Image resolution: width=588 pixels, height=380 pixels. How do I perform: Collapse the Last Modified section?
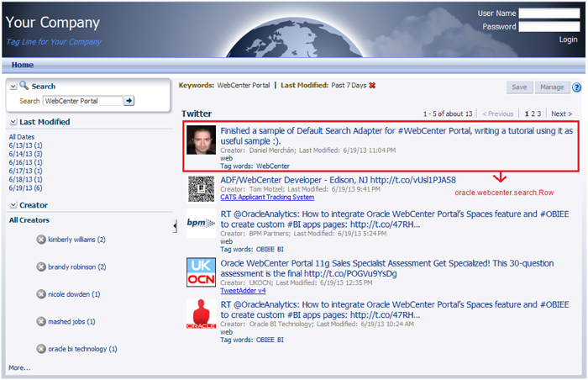[x=13, y=122]
